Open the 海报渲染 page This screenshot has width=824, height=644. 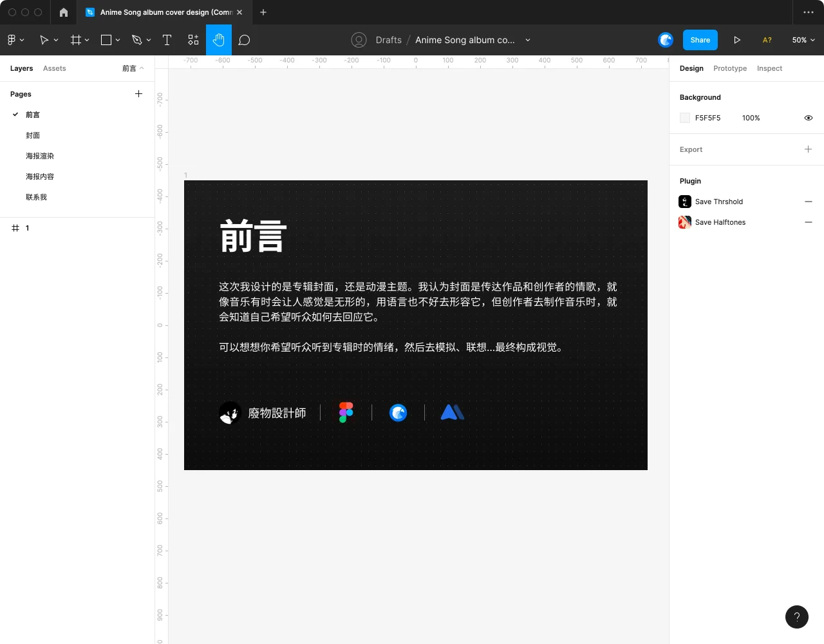[x=40, y=156]
